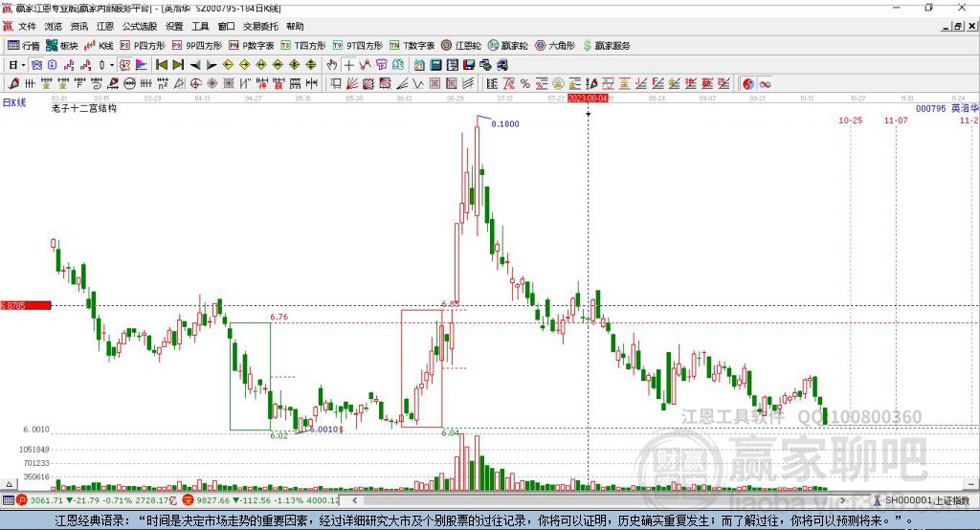Open the T四方形 tool
This screenshot has width=980, height=530.
(303, 46)
